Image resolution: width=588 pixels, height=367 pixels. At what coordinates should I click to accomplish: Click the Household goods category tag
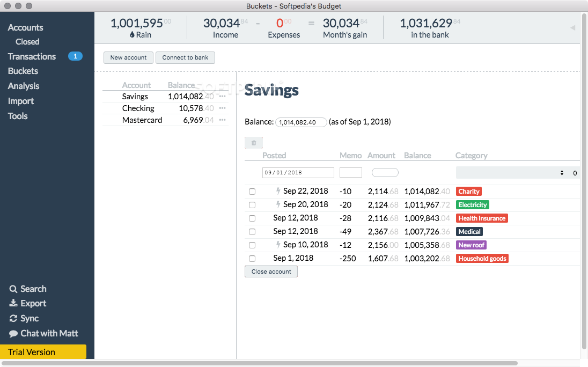coord(482,259)
